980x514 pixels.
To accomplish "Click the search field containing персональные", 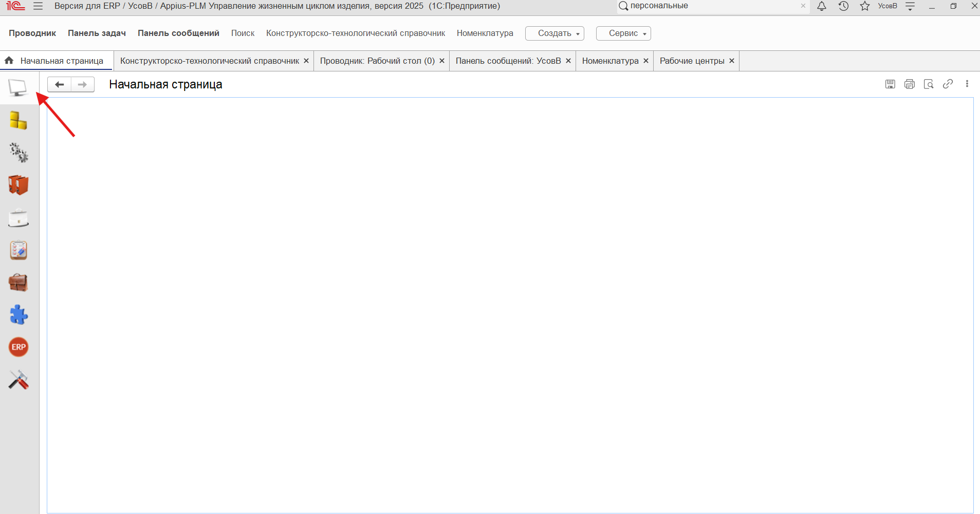I will [x=713, y=6].
